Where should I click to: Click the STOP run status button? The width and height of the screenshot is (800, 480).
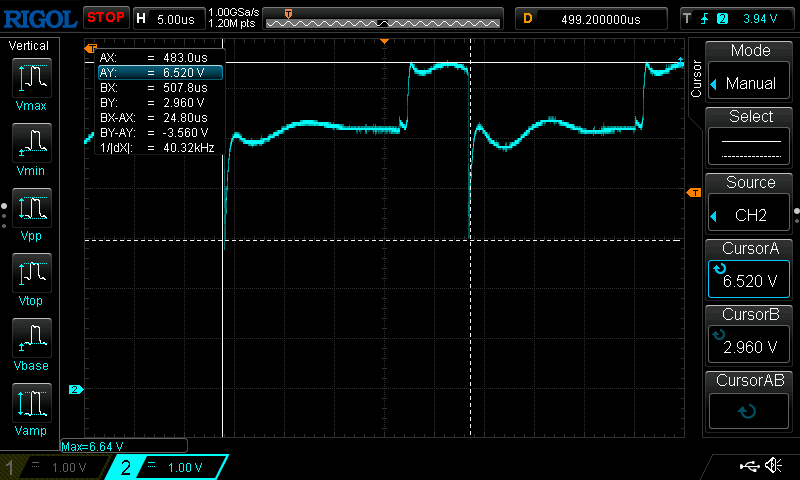point(106,18)
